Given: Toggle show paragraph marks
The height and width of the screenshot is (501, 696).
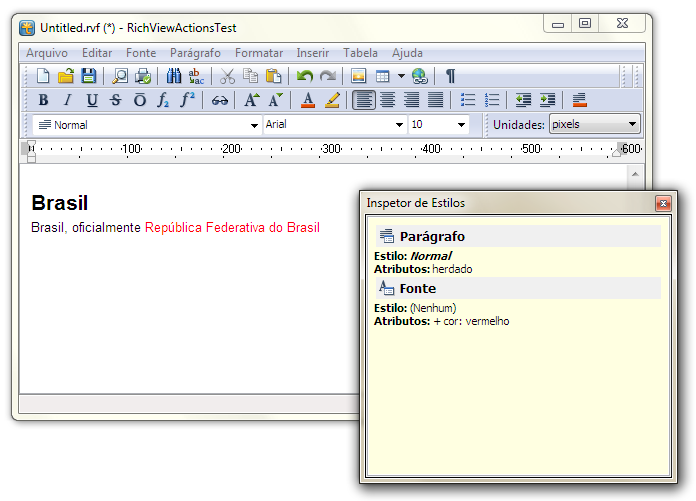Looking at the screenshot, I should tap(450, 76).
